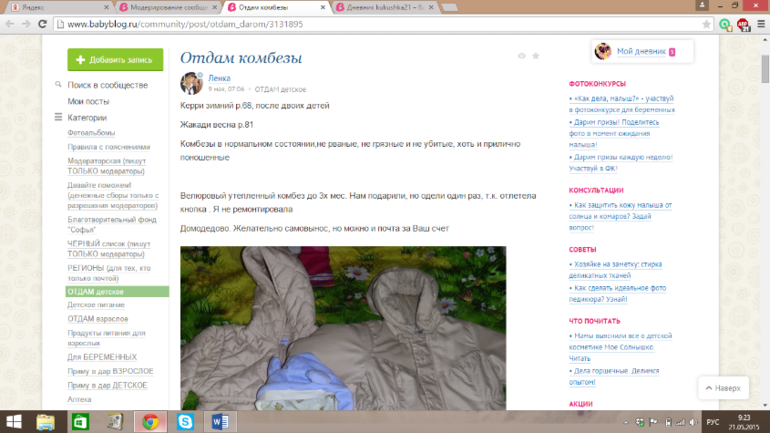This screenshot has width=770, height=433.
Task: Open the Chrome menu hamburger icon
Action: coord(759,24)
